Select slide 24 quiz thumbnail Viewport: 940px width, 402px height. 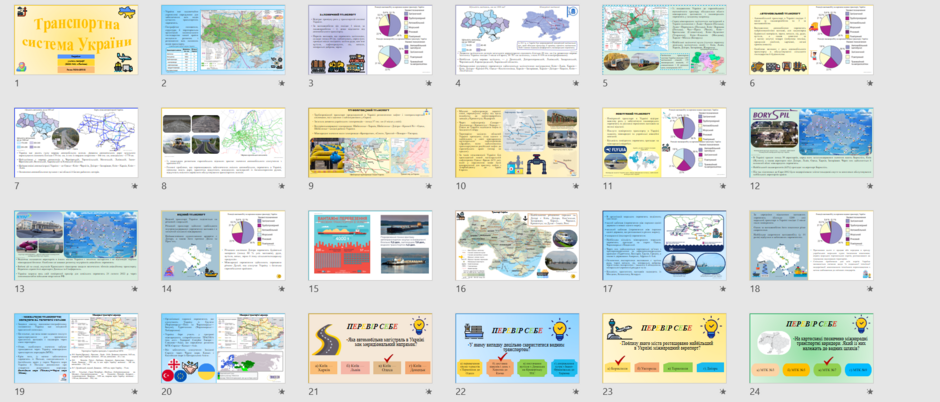(x=811, y=348)
